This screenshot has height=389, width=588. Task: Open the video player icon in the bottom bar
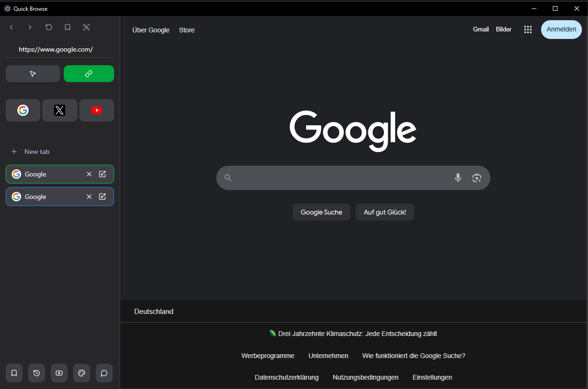pyautogui.click(x=59, y=373)
